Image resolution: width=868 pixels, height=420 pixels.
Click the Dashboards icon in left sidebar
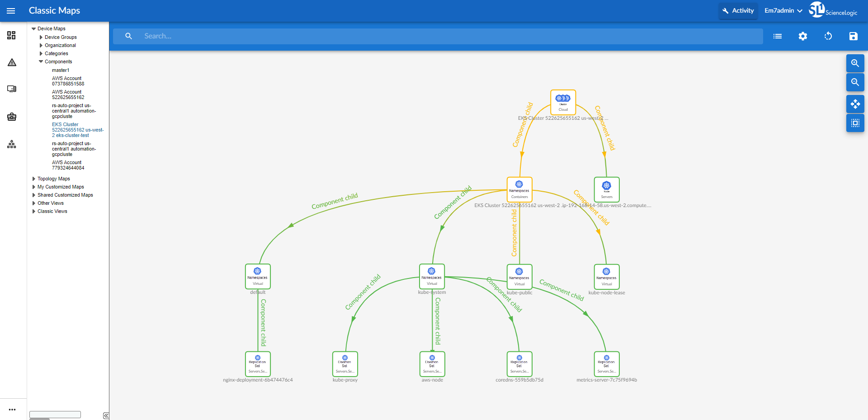tap(12, 35)
